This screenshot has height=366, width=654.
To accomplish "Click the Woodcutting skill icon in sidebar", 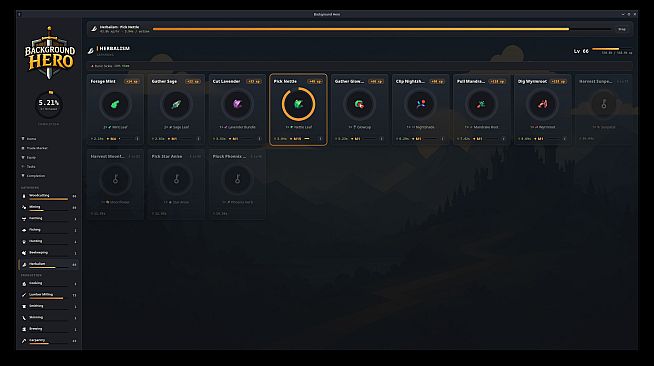I will (x=24, y=196).
